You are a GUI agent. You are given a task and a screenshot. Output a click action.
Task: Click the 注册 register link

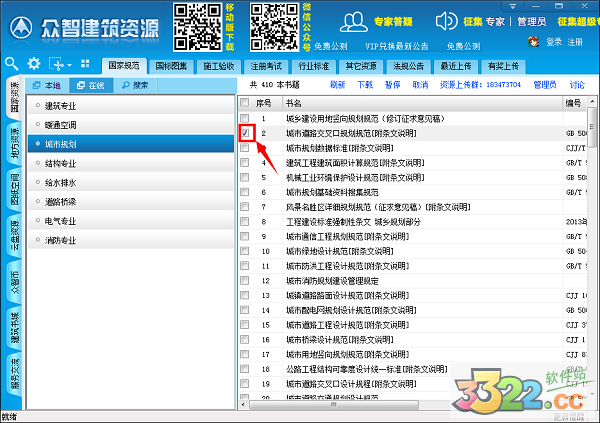tap(575, 42)
